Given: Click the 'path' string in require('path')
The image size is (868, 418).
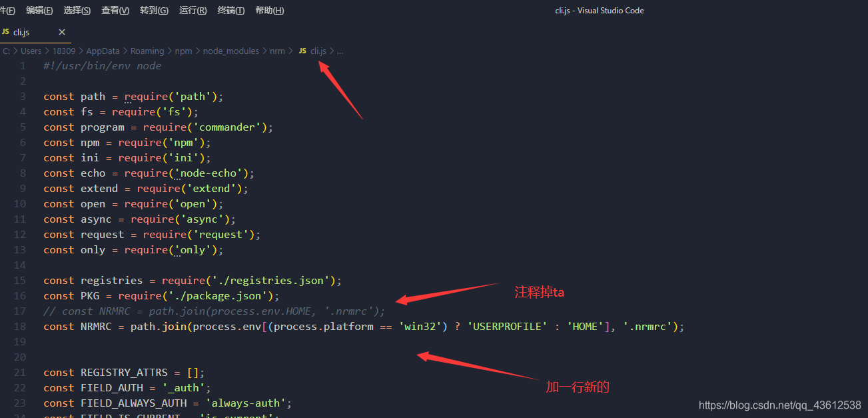Looking at the screenshot, I should (x=193, y=97).
